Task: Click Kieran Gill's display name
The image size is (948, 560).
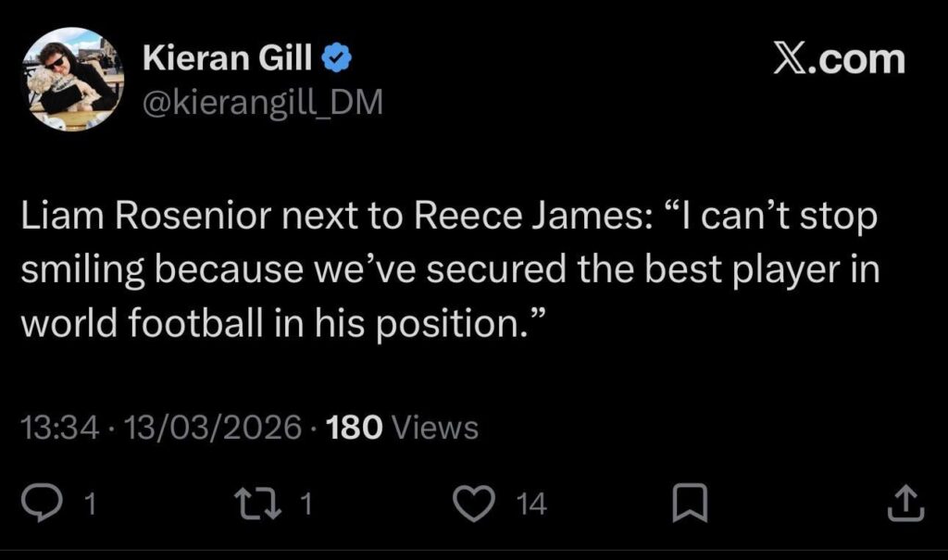Action: pyautogui.click(x=226, y=56)
